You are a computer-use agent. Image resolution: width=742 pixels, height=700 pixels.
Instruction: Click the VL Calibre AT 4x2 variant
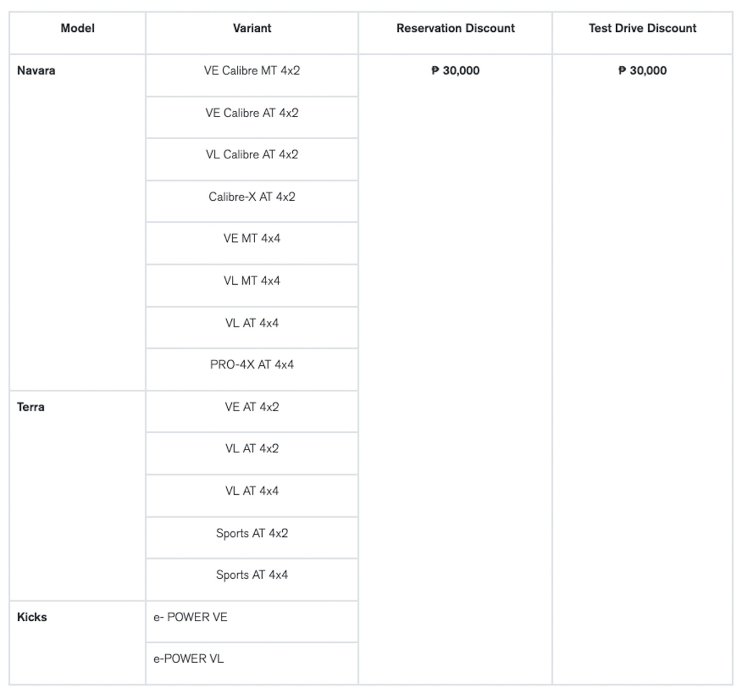click(252, 155)
